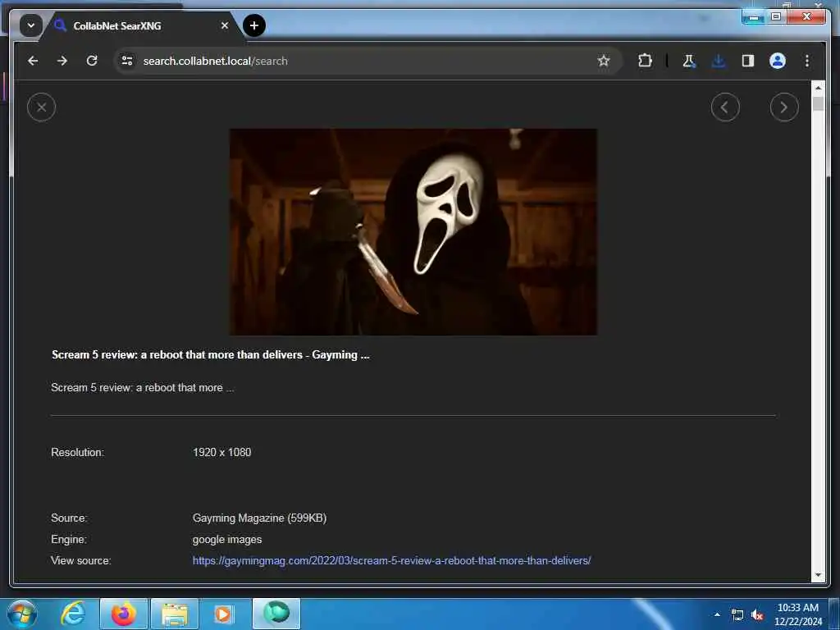Launch Internet Explorer from the taskbar
Viewport: 840px width, 630px height.
tap(73, 614)
